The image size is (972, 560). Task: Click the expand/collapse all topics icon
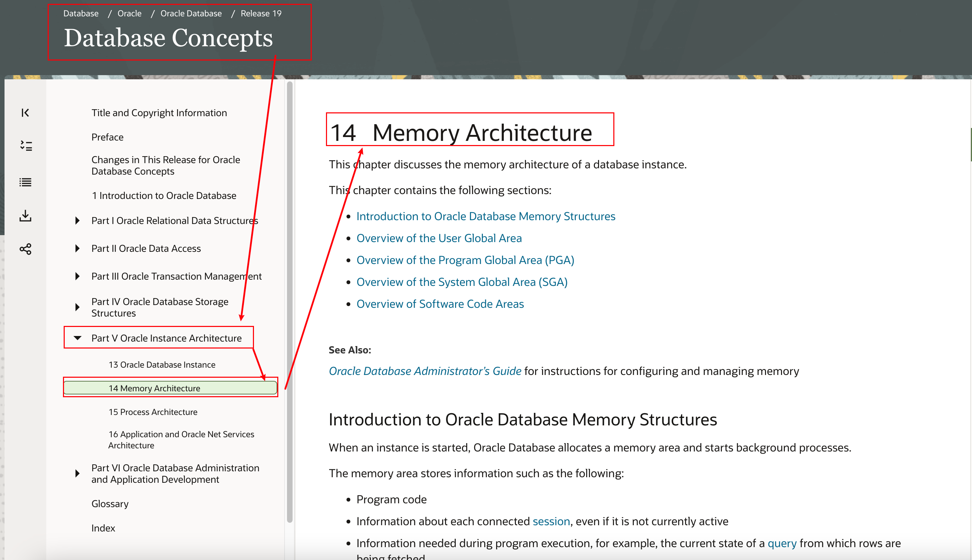(x=25, y=146)
